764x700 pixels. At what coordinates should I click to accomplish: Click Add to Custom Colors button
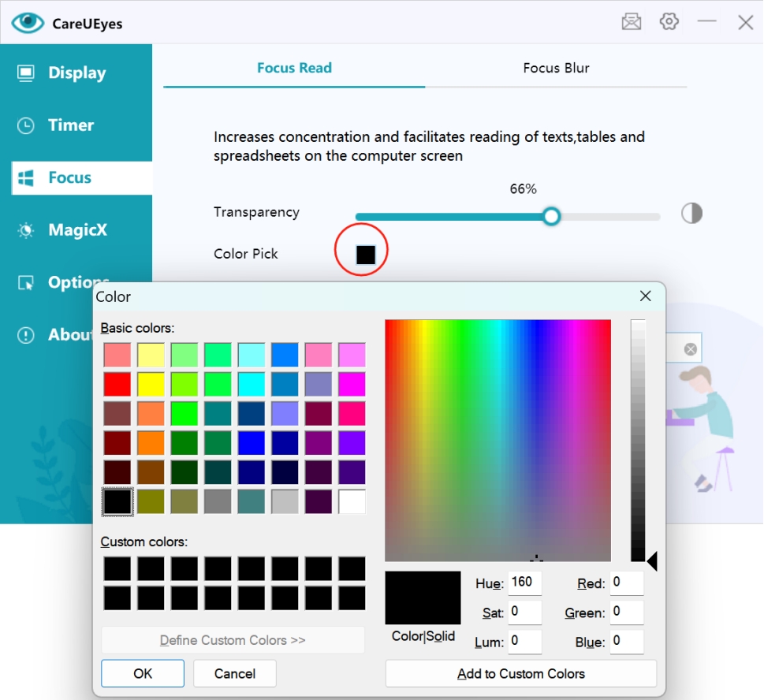tap(520, 674)
